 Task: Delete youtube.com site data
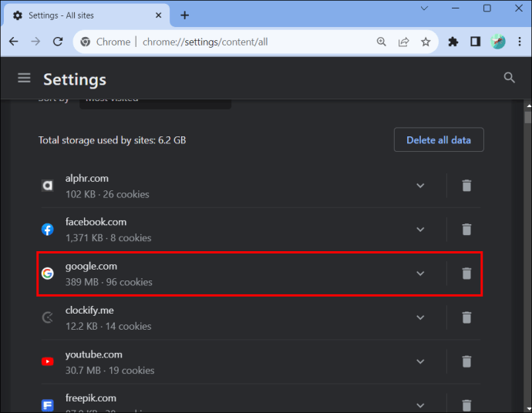pos(466,361)
